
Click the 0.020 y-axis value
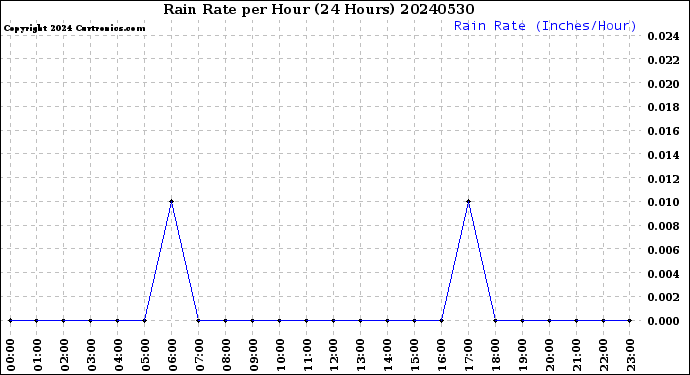[663, 84]
